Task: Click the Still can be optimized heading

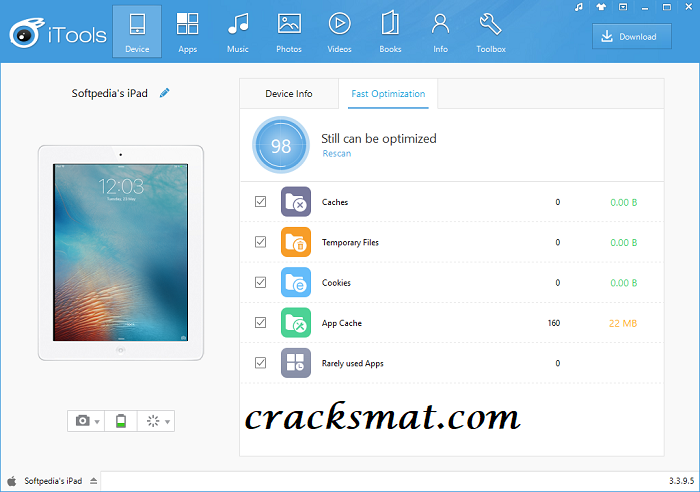Action: pos(379,138)
